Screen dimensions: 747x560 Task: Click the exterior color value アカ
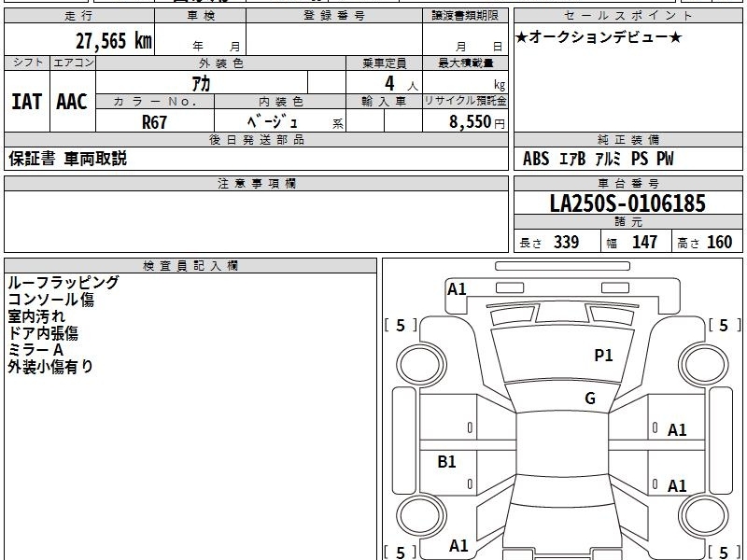(x=201, y=83)
